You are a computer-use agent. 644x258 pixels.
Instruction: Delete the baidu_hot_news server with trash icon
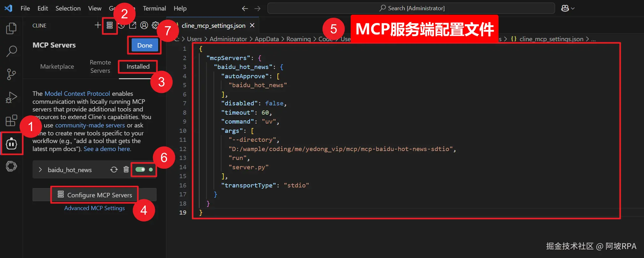tap(126, 170)
